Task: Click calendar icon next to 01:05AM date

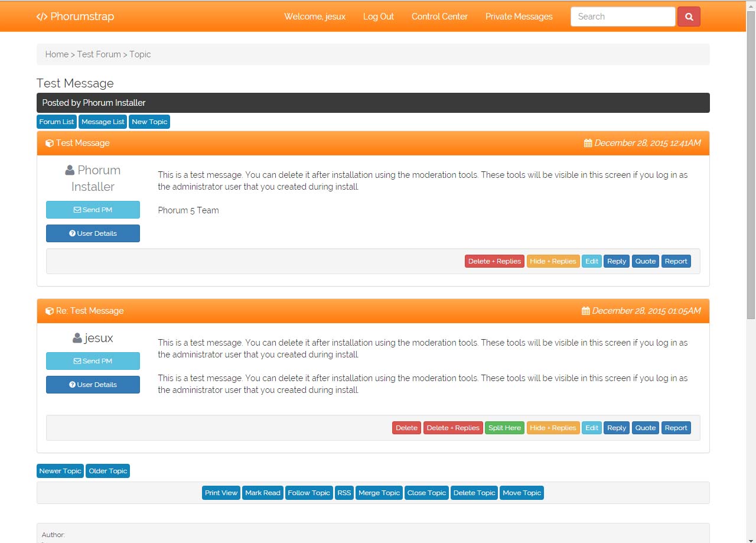Action: (x=585, y=311)
